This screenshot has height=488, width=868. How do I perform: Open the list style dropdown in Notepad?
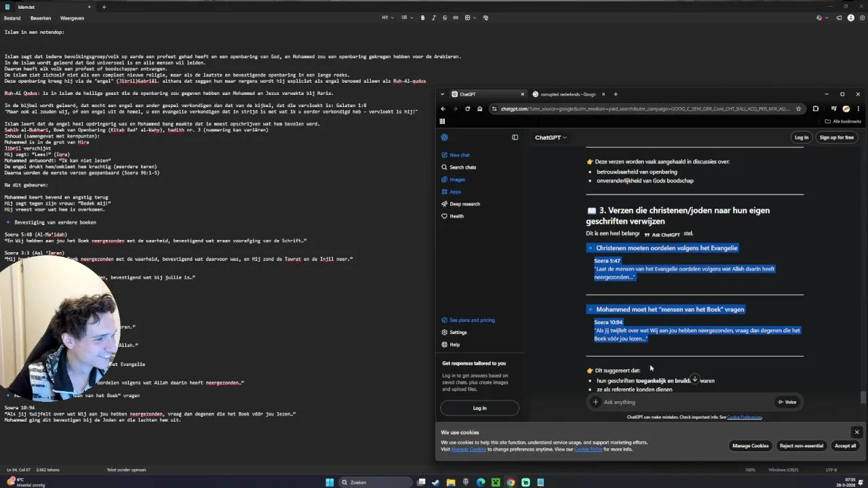(x=406, y=18)
